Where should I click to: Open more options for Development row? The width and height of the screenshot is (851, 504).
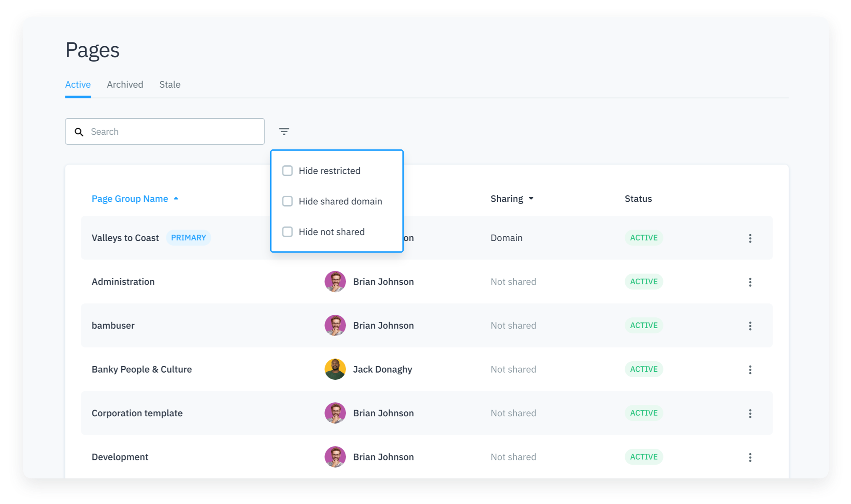coord(750,457)
